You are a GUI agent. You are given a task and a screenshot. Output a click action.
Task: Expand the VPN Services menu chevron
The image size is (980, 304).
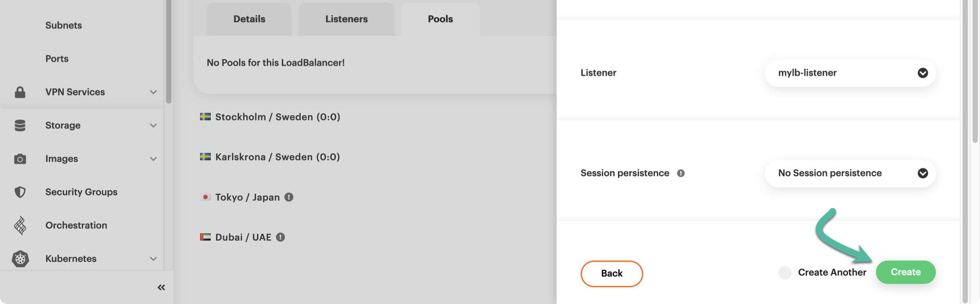153,92
